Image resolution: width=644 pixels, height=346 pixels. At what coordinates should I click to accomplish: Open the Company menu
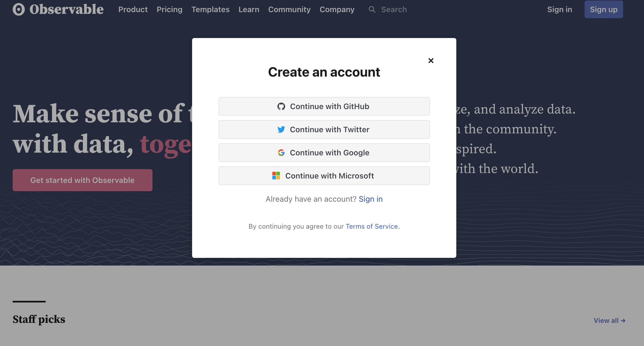[x=337, y=10]
